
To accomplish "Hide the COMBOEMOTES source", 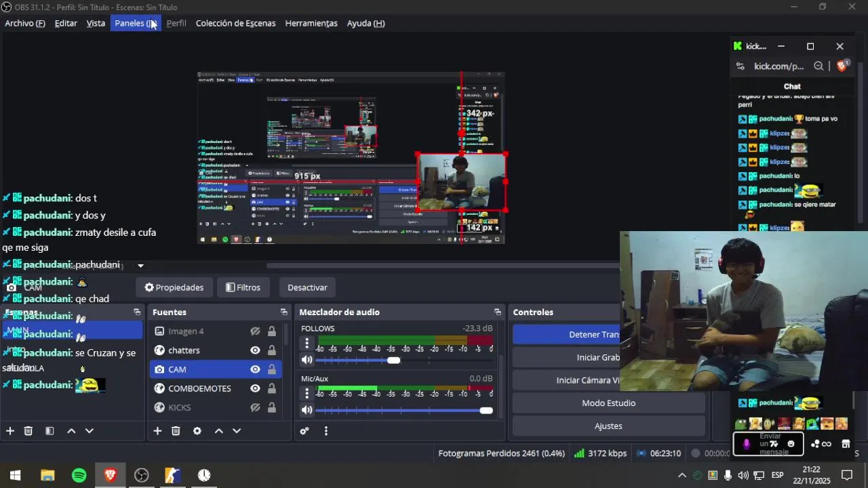I will [x=255, y=388].
